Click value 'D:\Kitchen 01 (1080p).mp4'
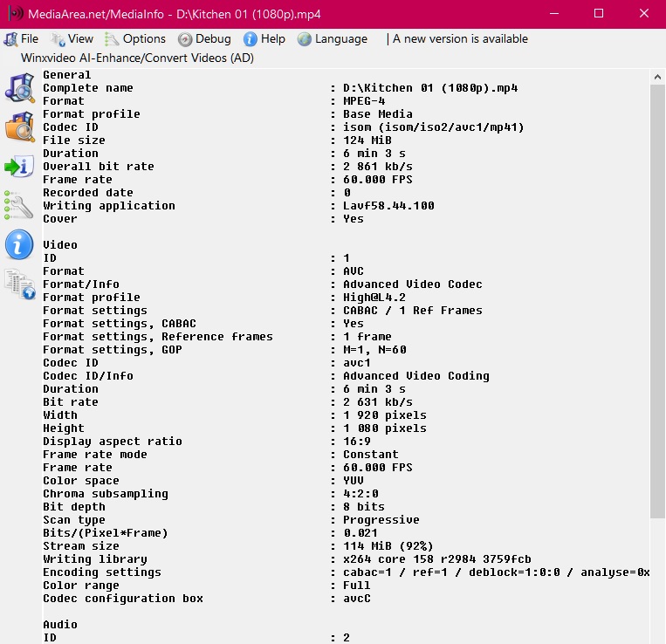 pyautogui.click(x=430, y=88)
